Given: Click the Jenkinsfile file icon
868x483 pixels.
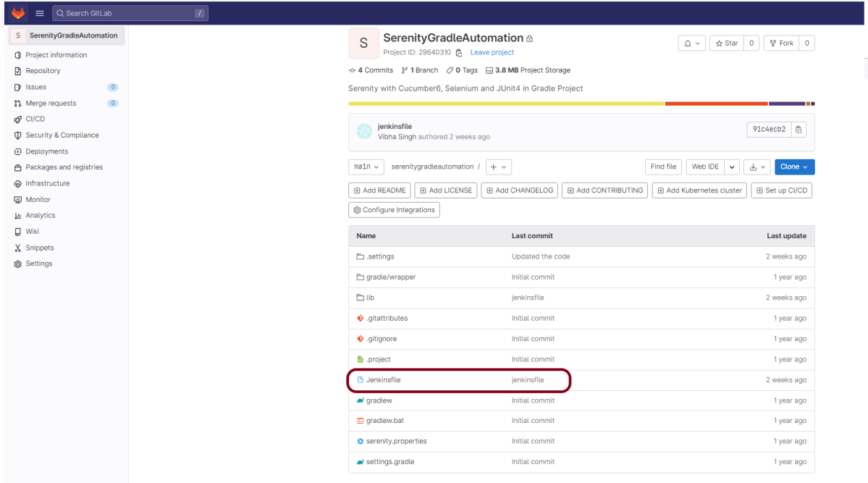Looking at the screenshot, I should click(x=360, y=380).
